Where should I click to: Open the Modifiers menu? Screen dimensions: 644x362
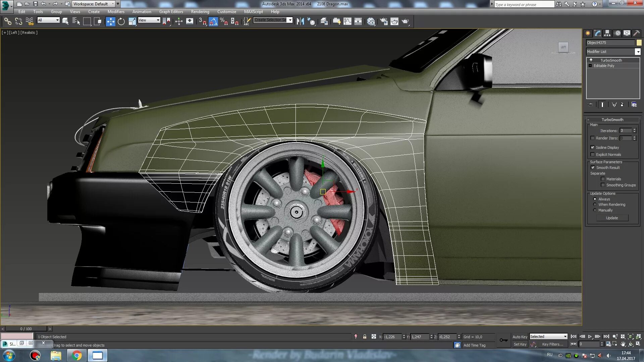point(116,11)
